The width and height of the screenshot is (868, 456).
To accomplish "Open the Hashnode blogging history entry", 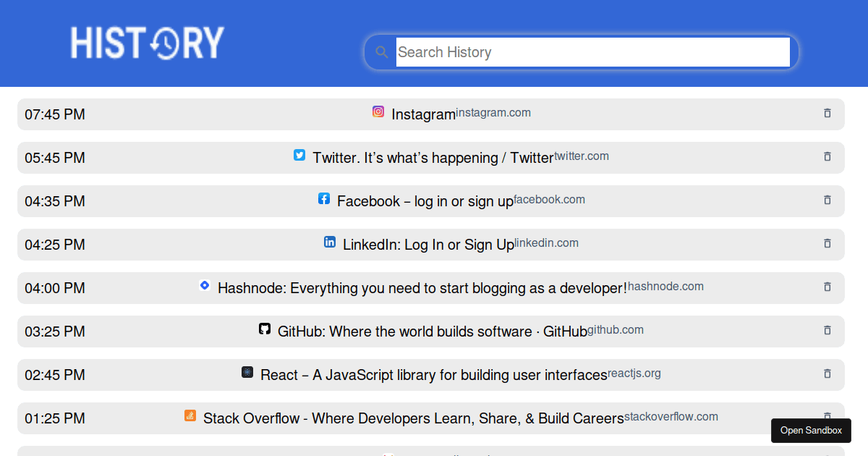I will click(x=422, y=287).
